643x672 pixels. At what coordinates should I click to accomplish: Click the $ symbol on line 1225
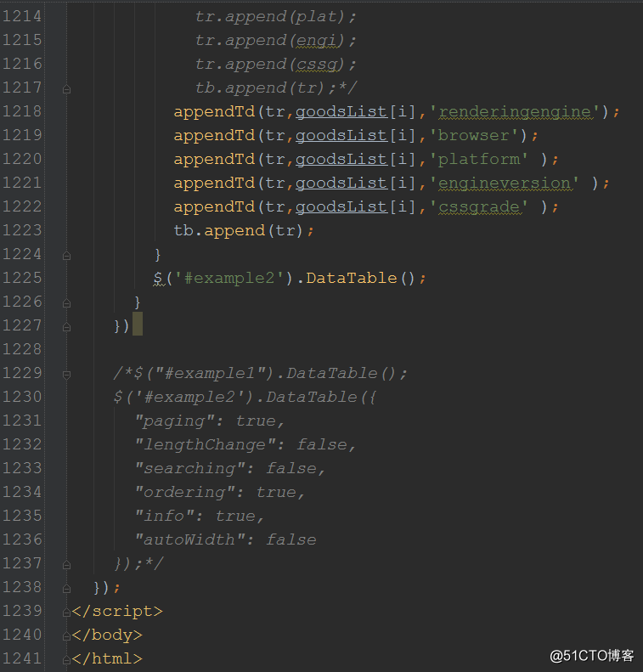(158, 278)
